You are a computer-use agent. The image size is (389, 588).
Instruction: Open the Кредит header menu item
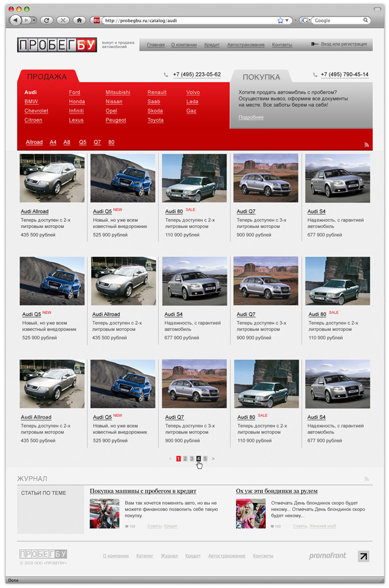click(212, 45)
